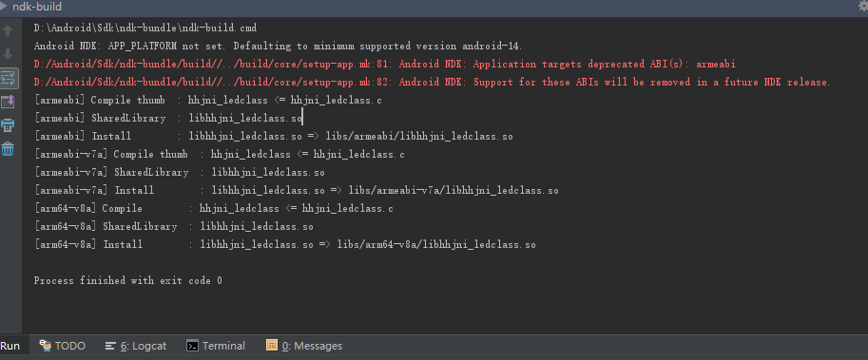The image size is (868, 360).
Task: Click the Messages tab's icon
Action: click(x=271, y=346)
